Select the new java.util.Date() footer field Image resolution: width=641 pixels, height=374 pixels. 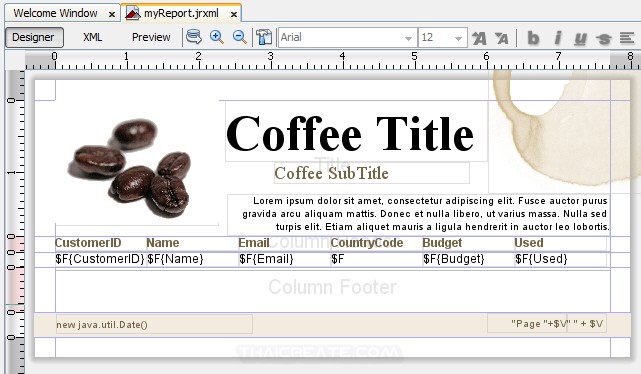(154, 325)
